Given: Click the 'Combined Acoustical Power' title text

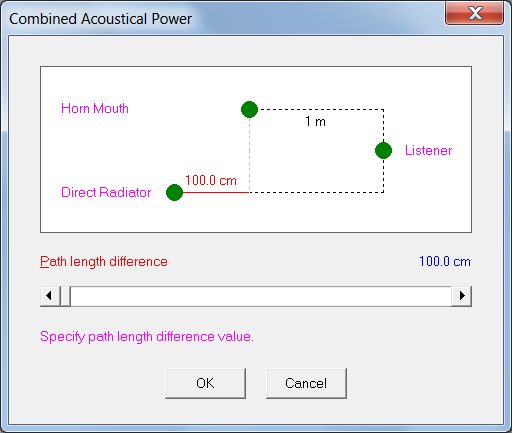Looking at the screenshot, I should tap(100, 19).
